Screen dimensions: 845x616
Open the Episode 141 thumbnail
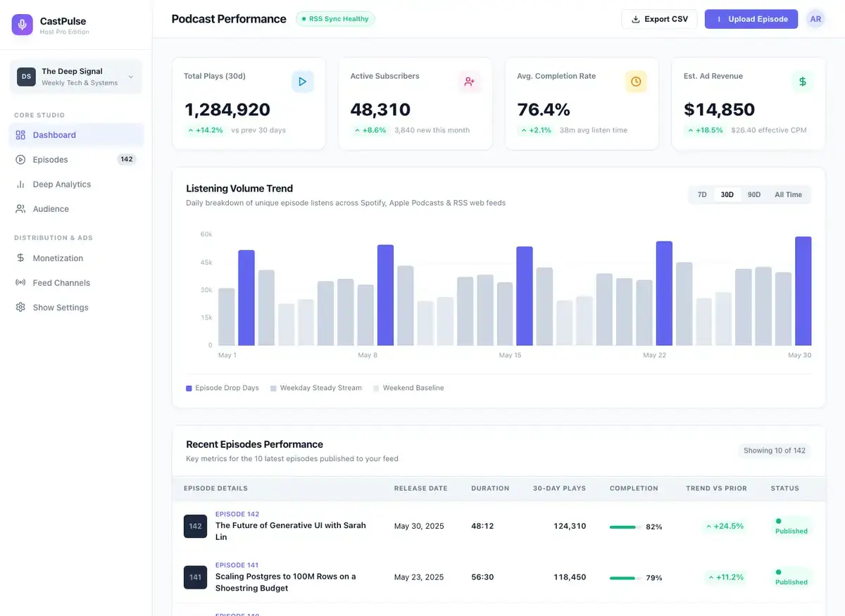point(195,577)
